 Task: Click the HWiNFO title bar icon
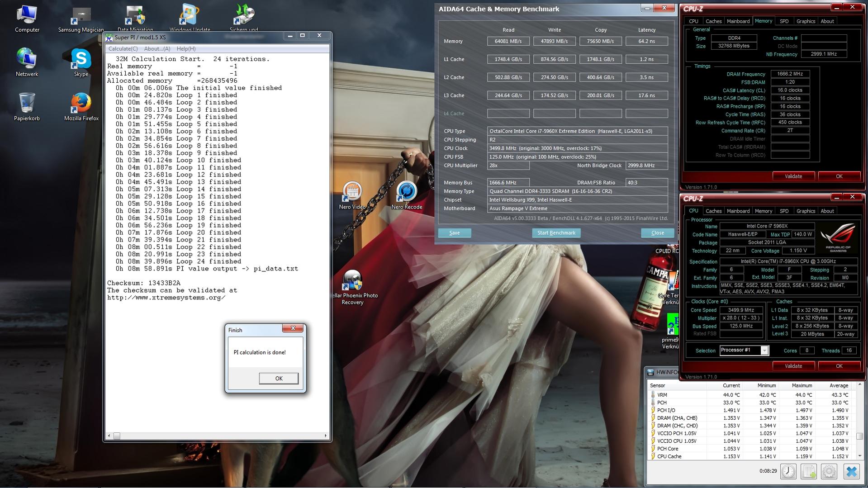pos(650,372)
